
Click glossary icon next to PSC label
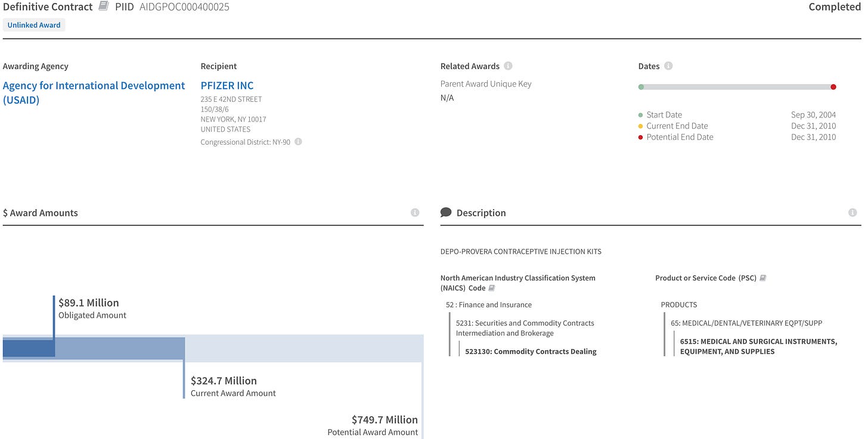tap(762, 278)
